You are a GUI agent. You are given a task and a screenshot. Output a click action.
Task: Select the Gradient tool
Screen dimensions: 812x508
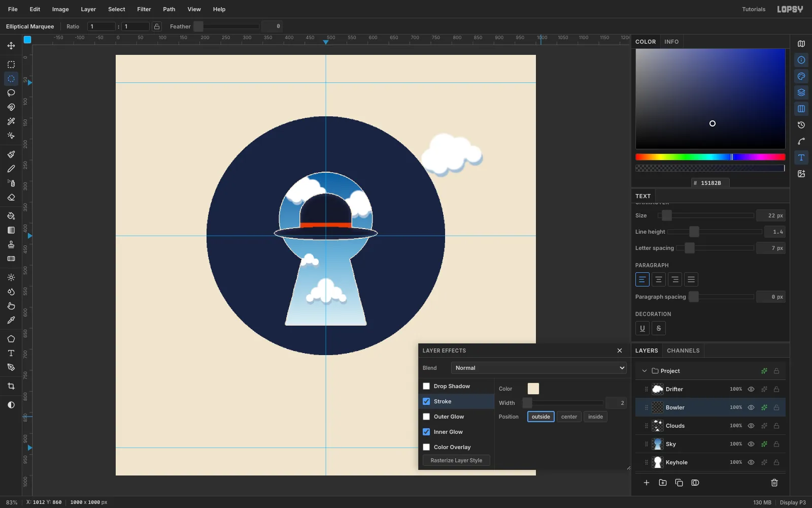pyautogui.click(x=11, y=230)
